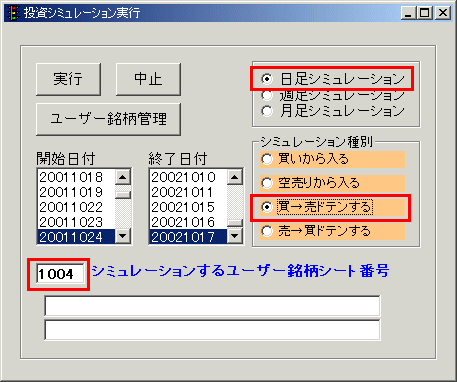Screen dimensions: 457x382
Task: Open ユーザー銘柄管理
Action: 108,119
